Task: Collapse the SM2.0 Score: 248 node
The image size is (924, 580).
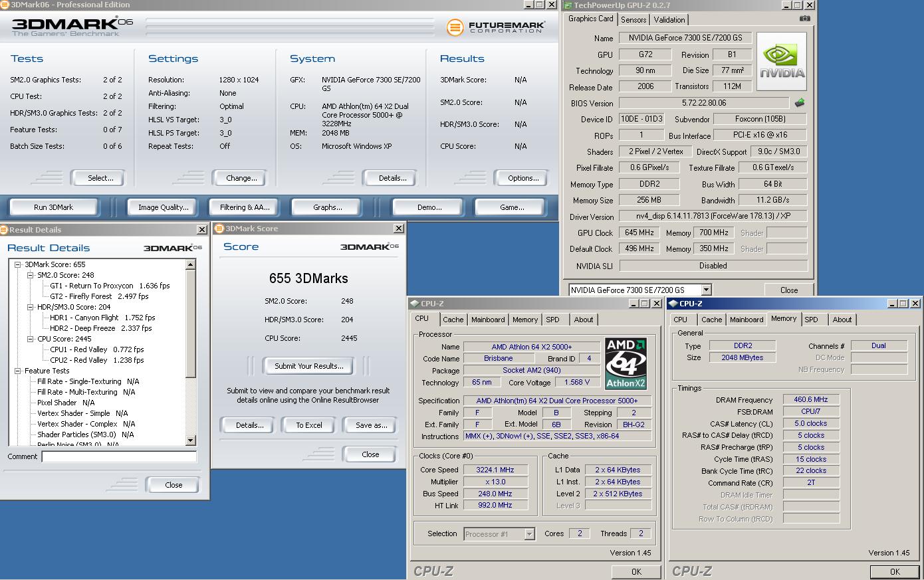Action: (31, 275)
